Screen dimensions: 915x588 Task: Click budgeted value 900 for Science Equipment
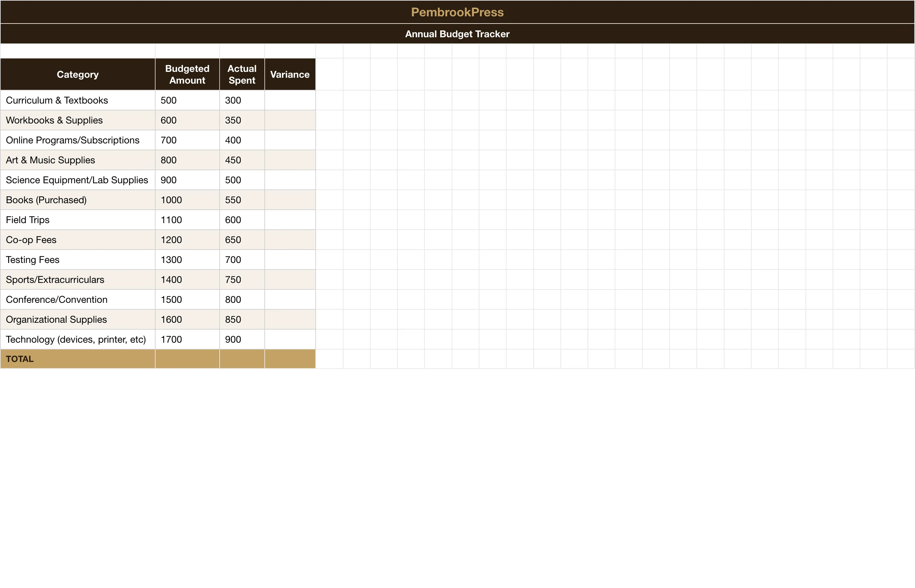[x=187, y=180]
